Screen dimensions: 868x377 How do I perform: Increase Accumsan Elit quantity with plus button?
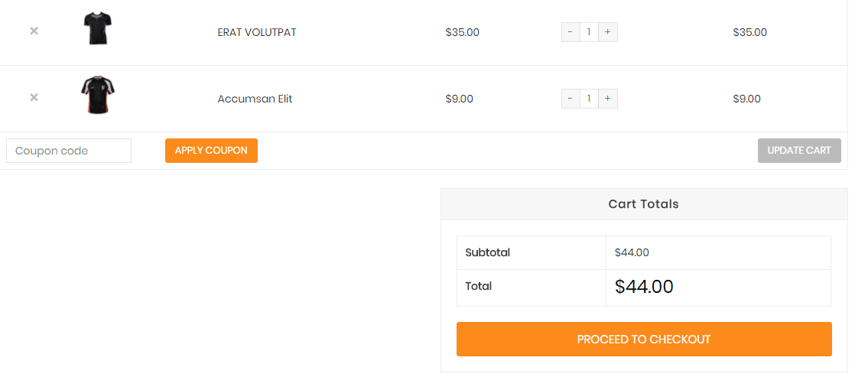pos(608,99)
